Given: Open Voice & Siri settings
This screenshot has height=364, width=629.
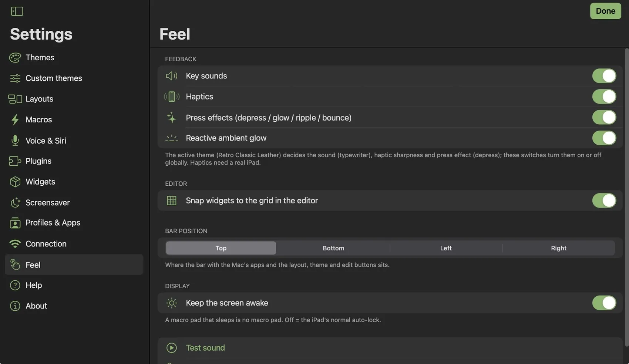Looking at the screenshot, I should (x=74, y=141).
